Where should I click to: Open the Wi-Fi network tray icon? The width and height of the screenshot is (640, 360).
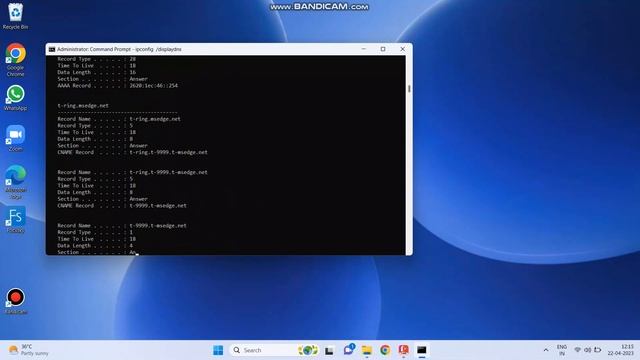578,350
